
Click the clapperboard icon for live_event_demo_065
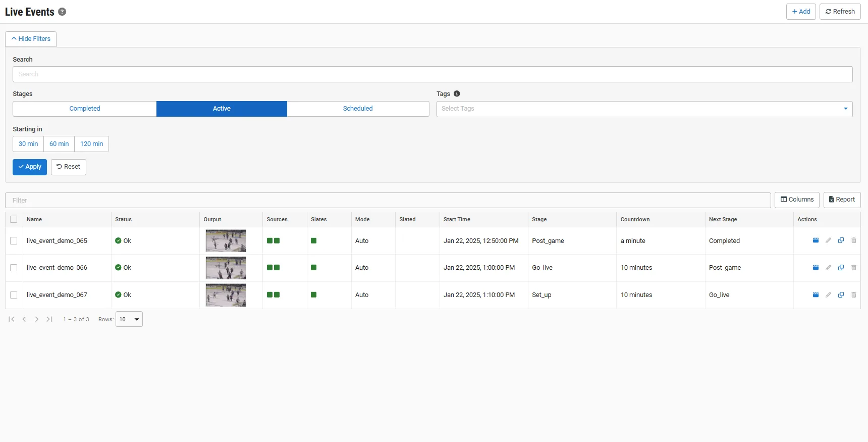pos(816,240)
